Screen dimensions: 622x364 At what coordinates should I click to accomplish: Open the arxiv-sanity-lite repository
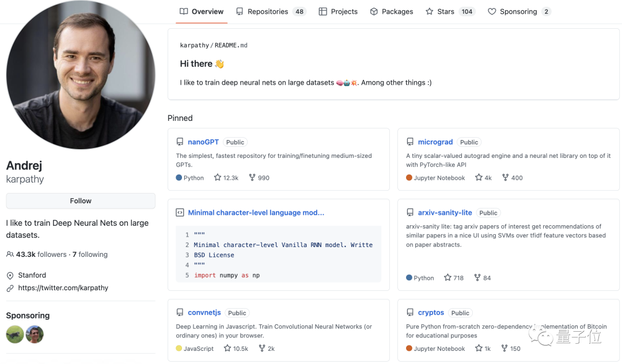445,213
